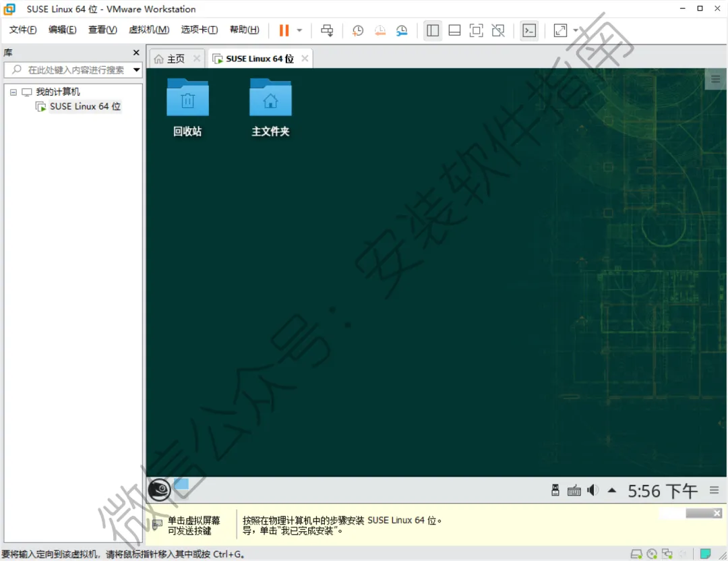This screenshot has width=728, height=561.
Task: Expand the library search dropdown arrow
Action: click(136, 70)
